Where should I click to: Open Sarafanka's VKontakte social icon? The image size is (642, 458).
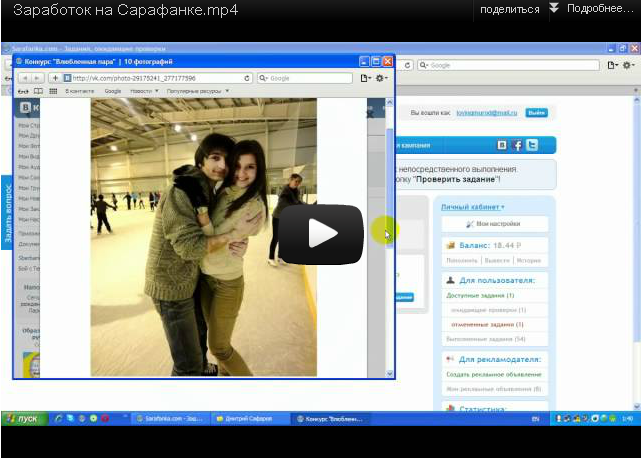click(502, 145)
